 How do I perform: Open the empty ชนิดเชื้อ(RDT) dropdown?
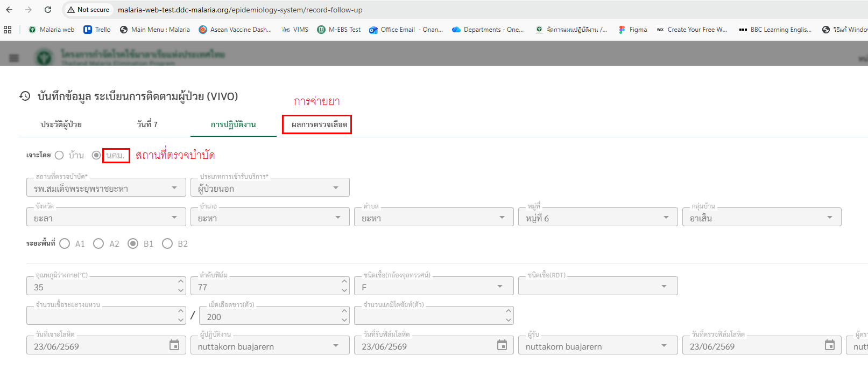point(598,286)
